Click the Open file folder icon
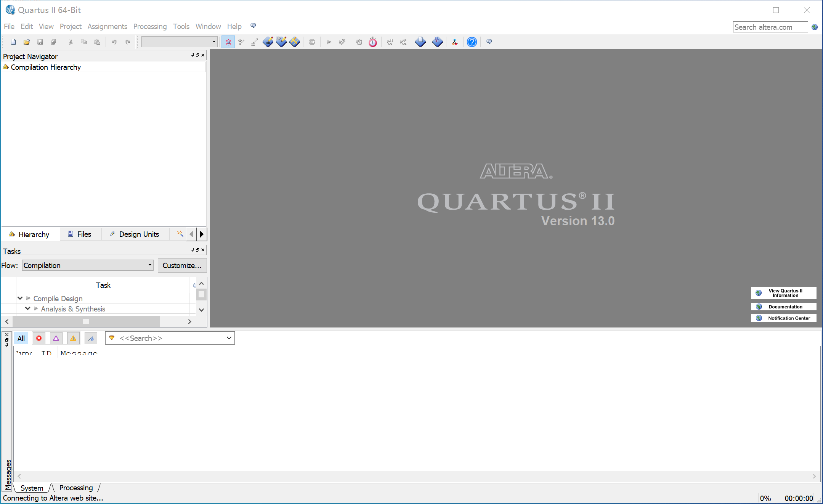This screenshot has width=823, height=504. tap(27, 42)
